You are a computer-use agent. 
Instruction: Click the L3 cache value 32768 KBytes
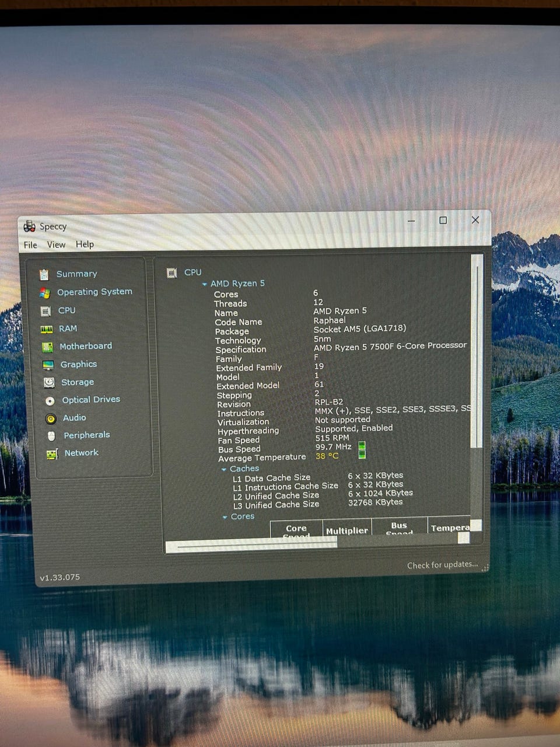pyautogui.click(x=375, y=502)
